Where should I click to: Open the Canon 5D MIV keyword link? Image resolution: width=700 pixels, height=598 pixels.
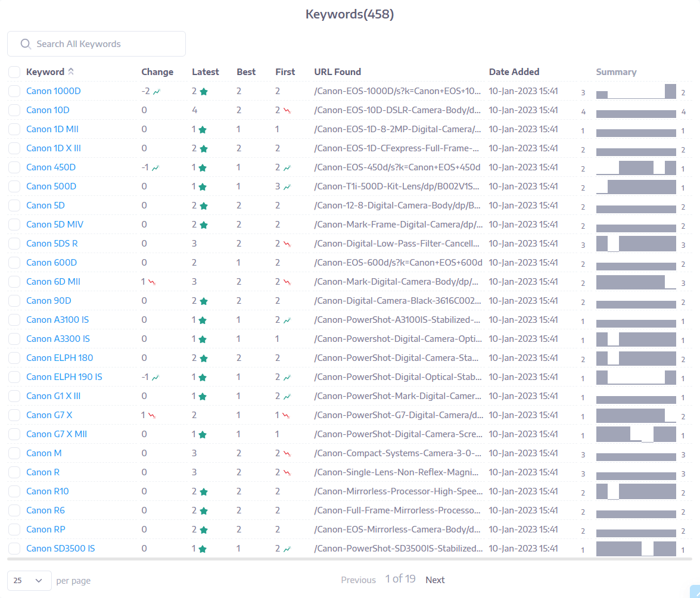tap(54, 225)
